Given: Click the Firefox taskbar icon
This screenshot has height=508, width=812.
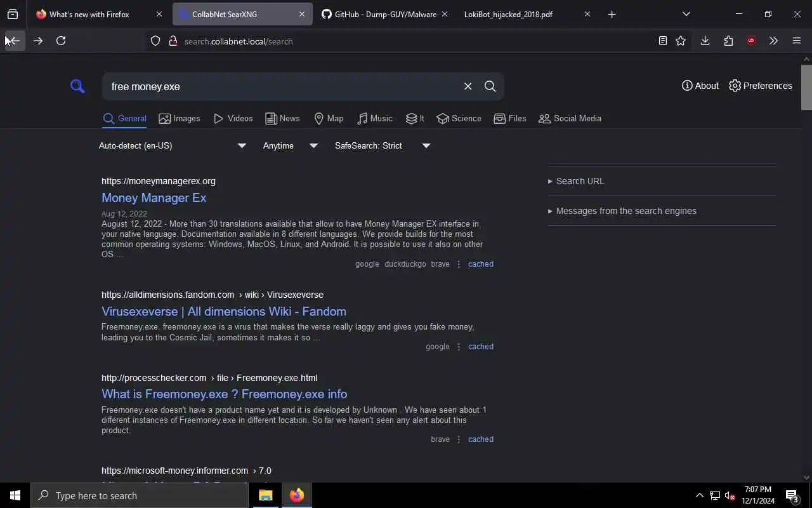Looking at the screenshot, I should [297, 495].
